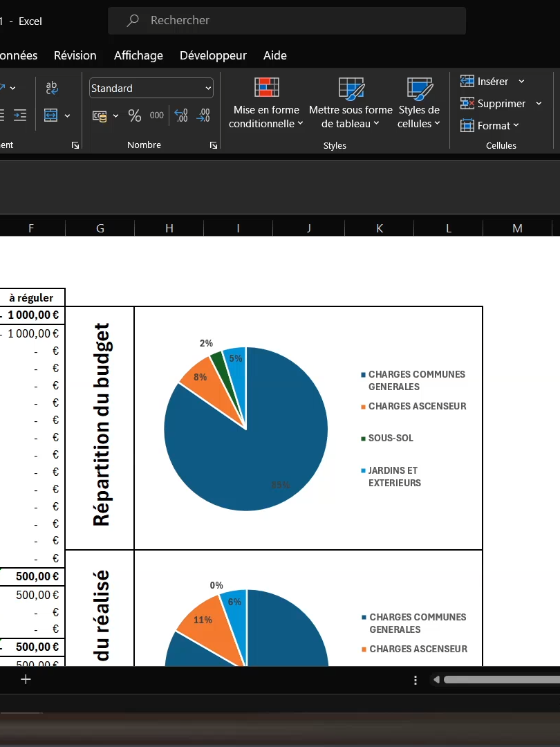Select column I header
The height and width of the screenshot is (747, 560).
238,228
